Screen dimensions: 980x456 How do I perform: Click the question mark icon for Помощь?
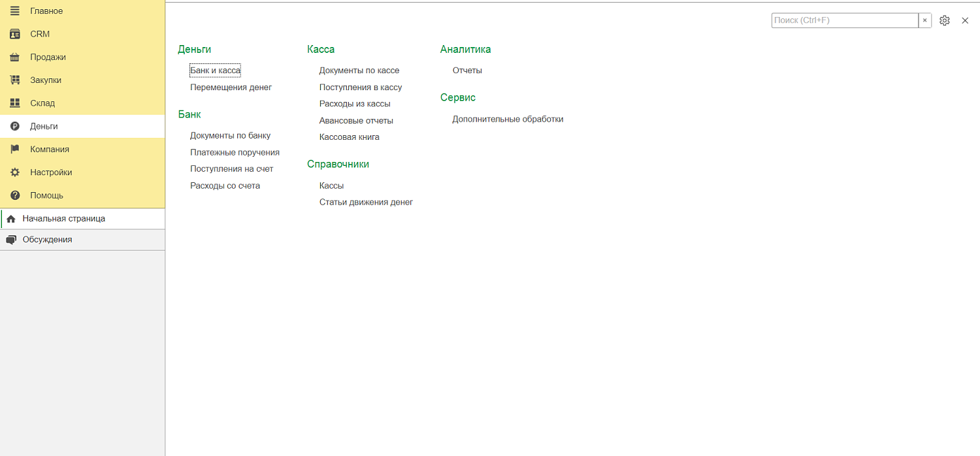click(15, 195)
